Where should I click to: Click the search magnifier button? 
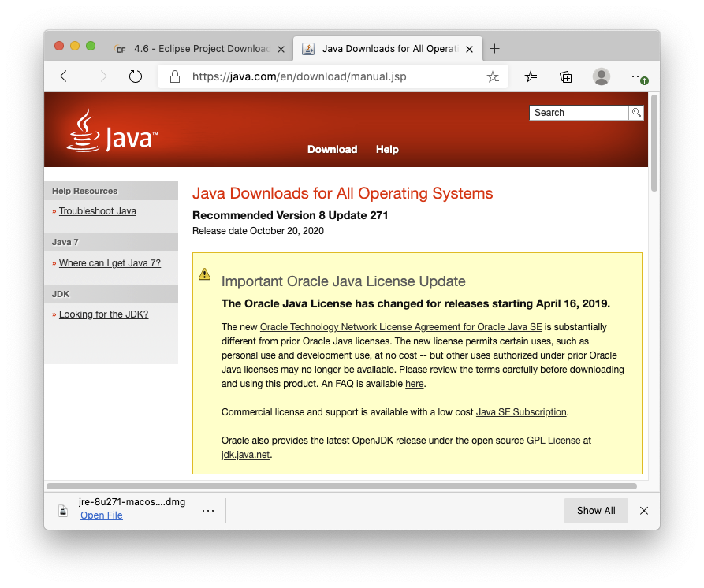(635, 113)
